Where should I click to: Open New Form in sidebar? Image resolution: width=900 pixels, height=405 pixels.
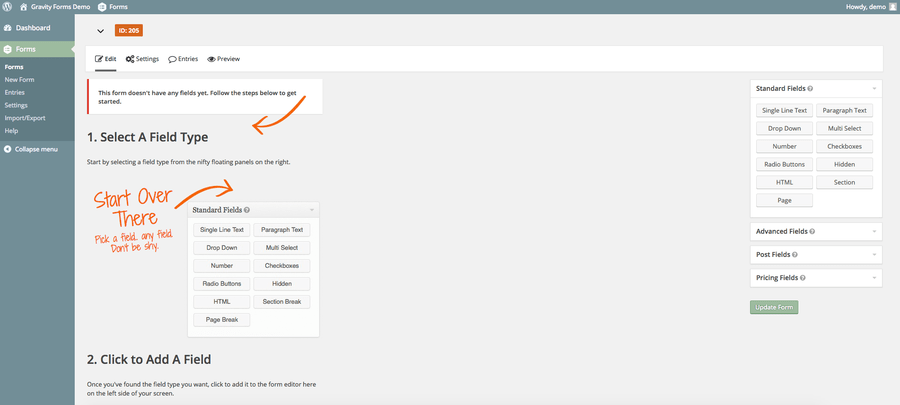pyautogui.click(x=20, y=80)
